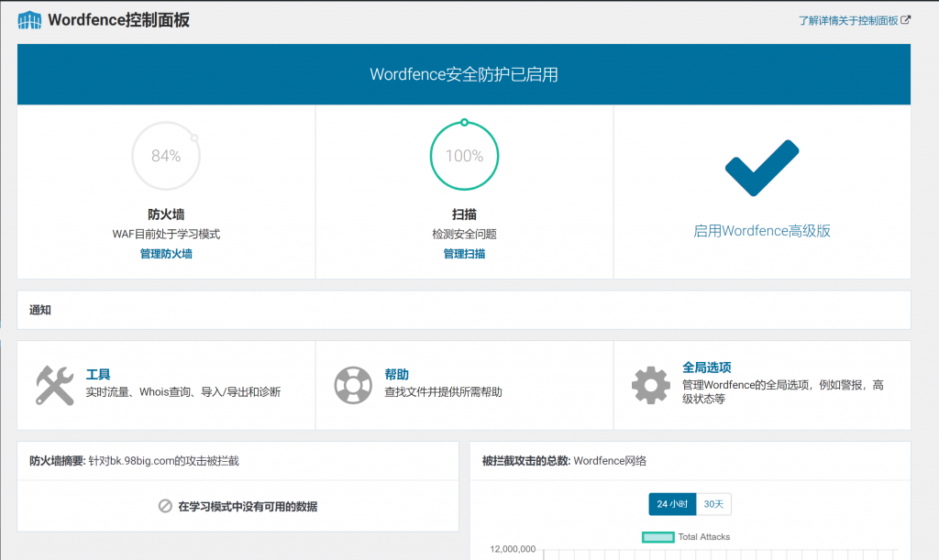Click the Wordfence fence logo icon

coord(29,20)
